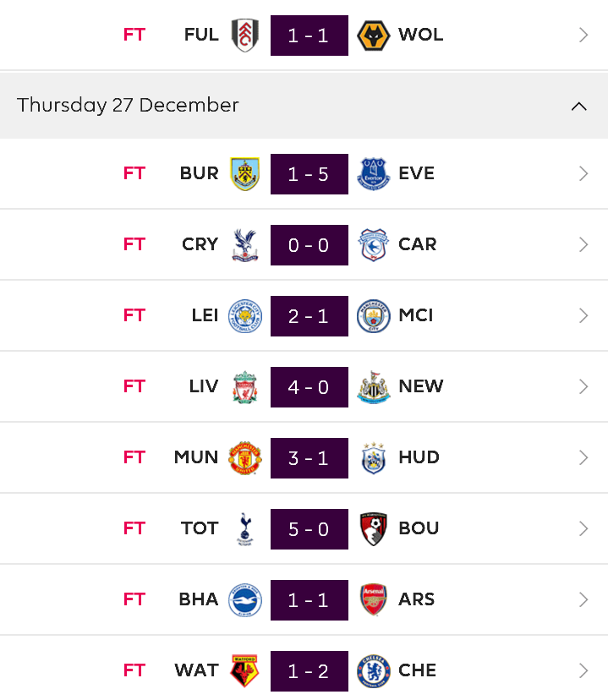This screenshot has height=700, width=608.
Task: Click FT status on BHA match
Action: tap(134, 599)
